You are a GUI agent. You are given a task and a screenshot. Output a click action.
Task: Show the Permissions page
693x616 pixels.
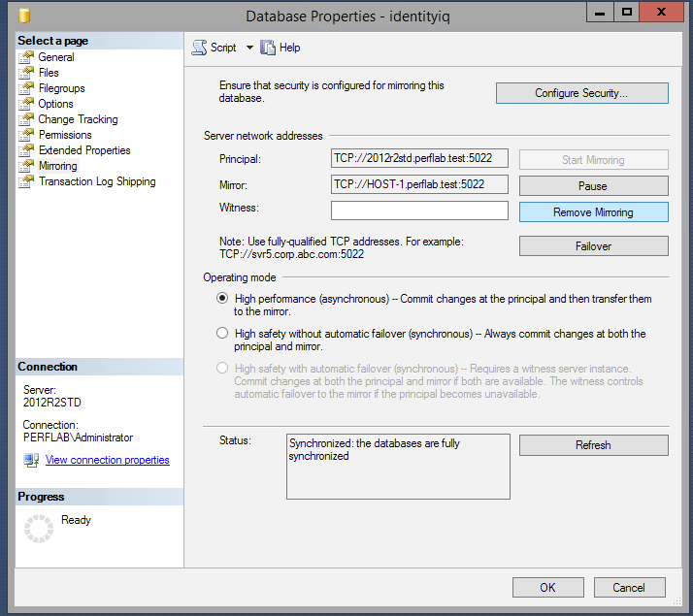click(x=65, y=135)
